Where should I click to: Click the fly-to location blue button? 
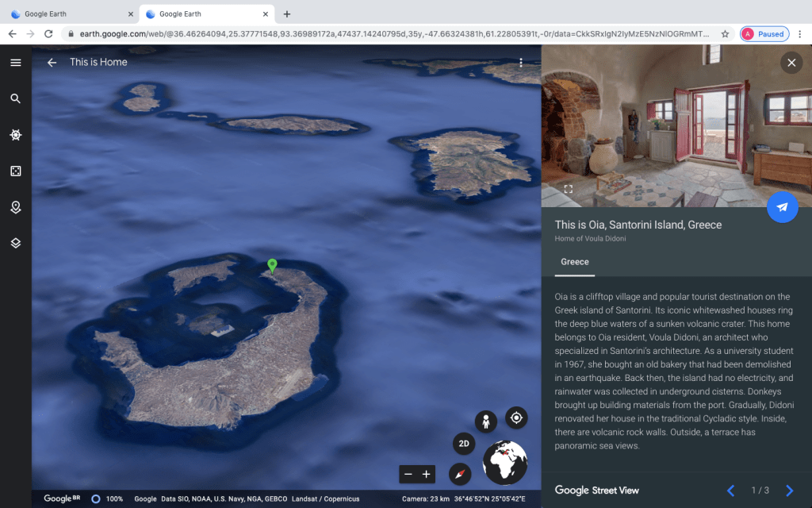click(x=782, y=207)
